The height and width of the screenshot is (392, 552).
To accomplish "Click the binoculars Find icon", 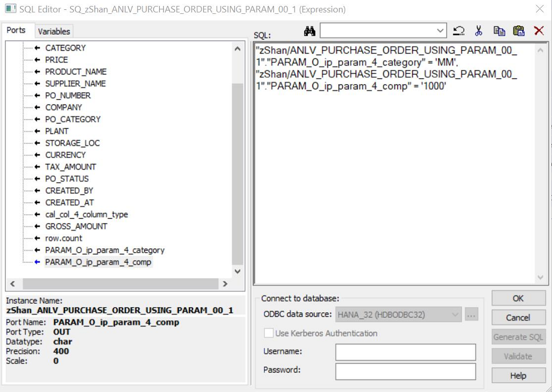I will pyautogui.click(x=310, y=31).
